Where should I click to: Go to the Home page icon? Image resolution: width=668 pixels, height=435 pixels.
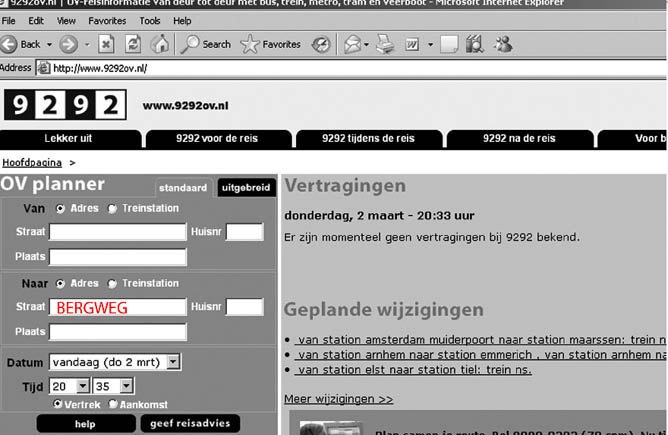[x=160, y=44]
